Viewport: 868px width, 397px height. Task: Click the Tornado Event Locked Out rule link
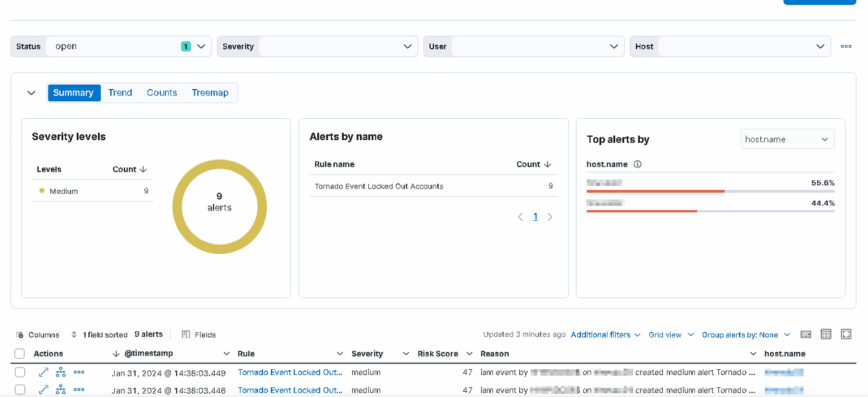tap(290, 372)
